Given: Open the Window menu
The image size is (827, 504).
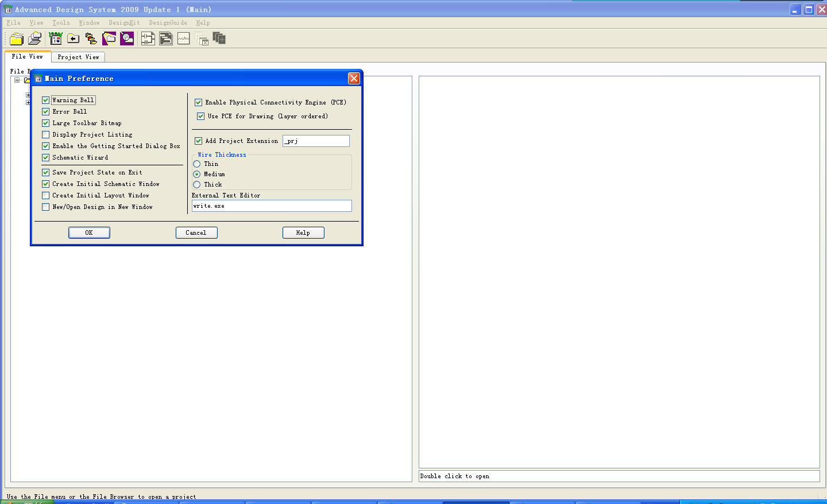Looking at the screenshot, I should tap(89, 22).
